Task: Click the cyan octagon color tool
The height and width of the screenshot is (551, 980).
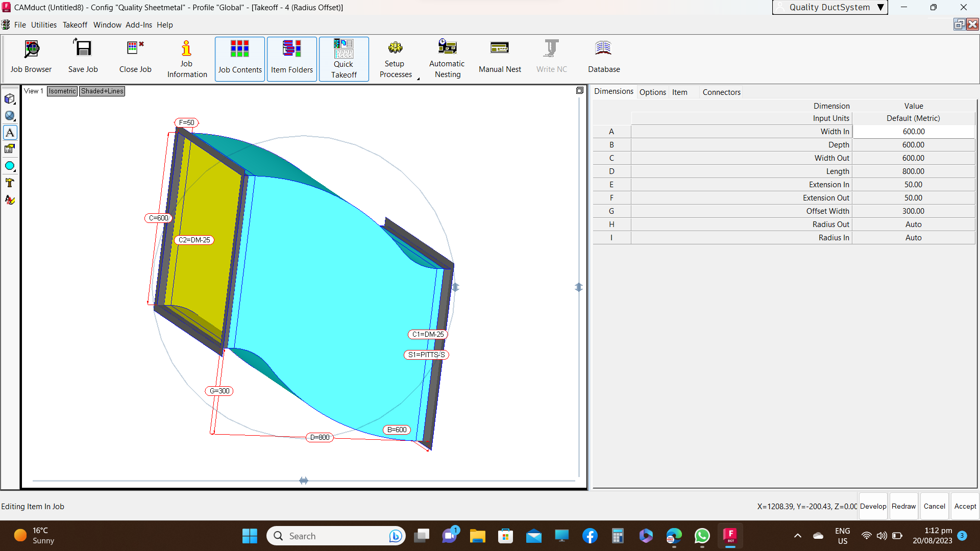Action: 10,166
